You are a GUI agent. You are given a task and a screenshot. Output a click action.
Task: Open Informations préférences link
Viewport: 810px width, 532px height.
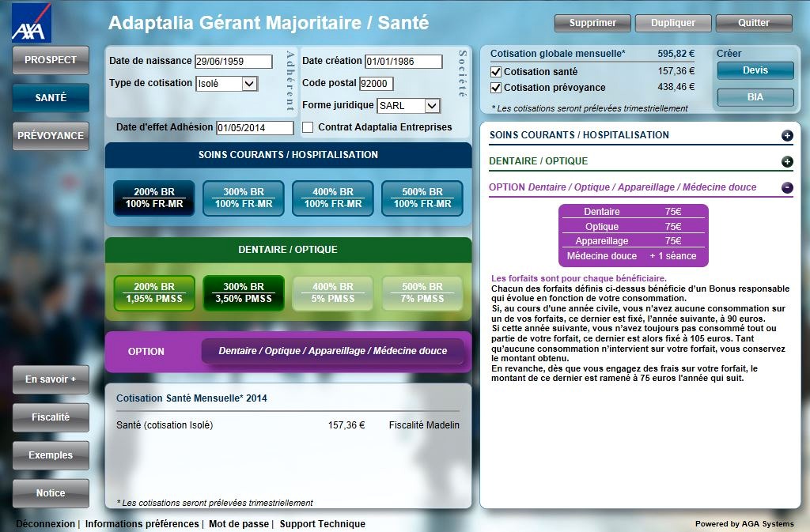(x=142, y=524)
